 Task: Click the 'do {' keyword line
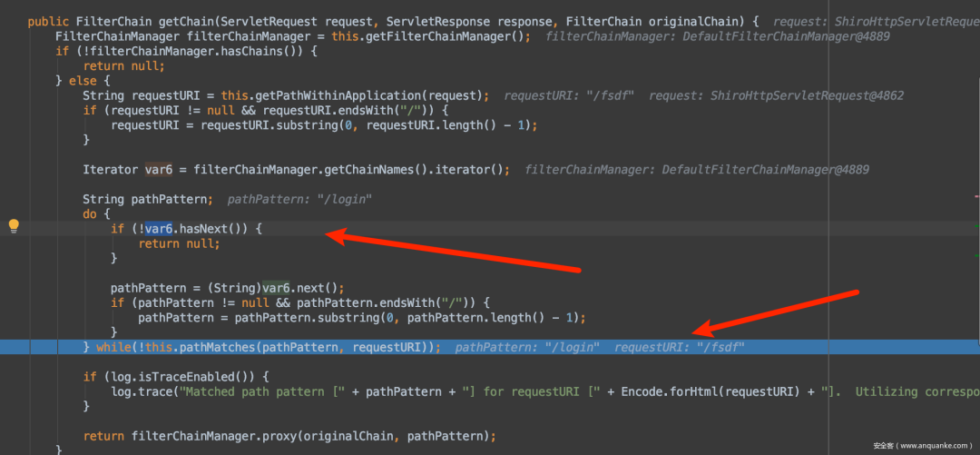click(96, 214)
